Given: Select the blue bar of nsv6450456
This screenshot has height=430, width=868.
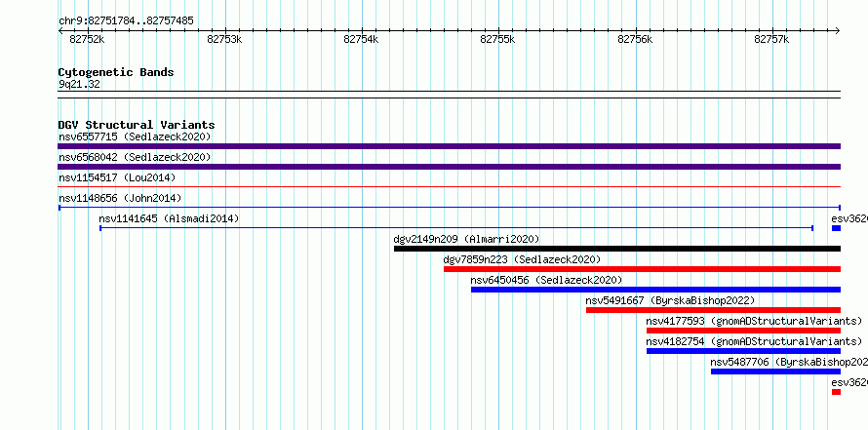Looking at the screenshot, I should point(655,290).
